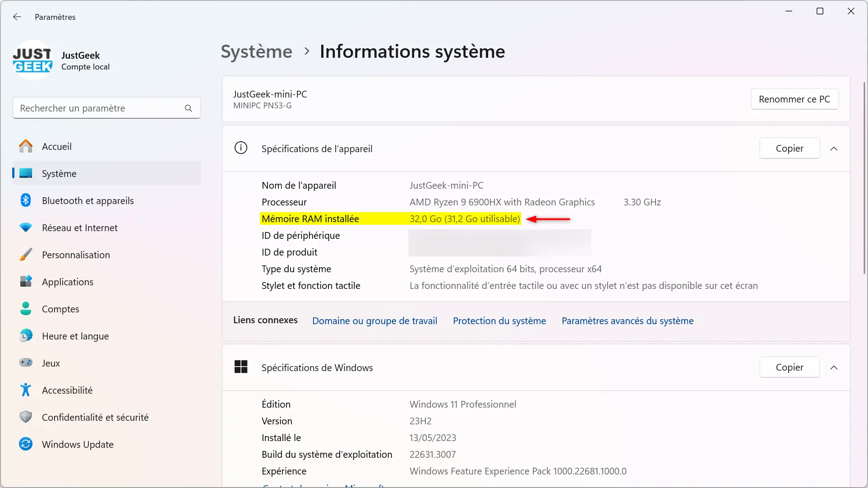Click the Comptes person icon
The height and width of the screenshot is (488, 868).
pyautogui.click(x=26, y=309)
